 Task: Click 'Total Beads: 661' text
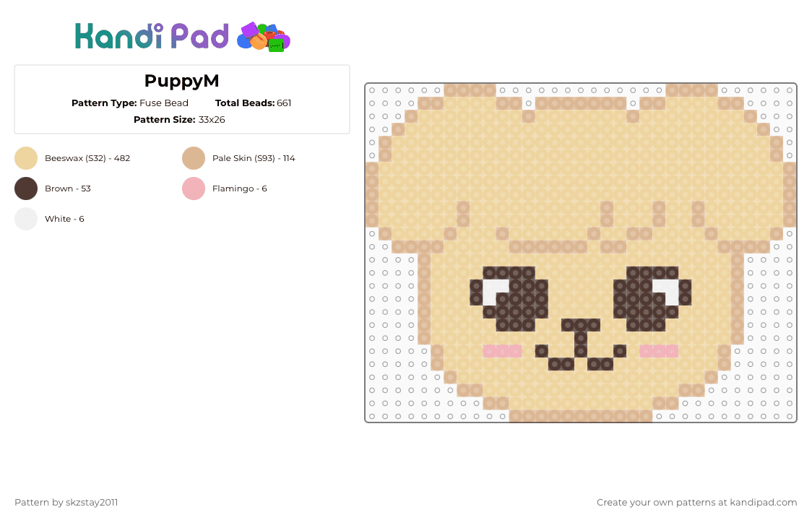pyautogui.click(x=254, y=103)
